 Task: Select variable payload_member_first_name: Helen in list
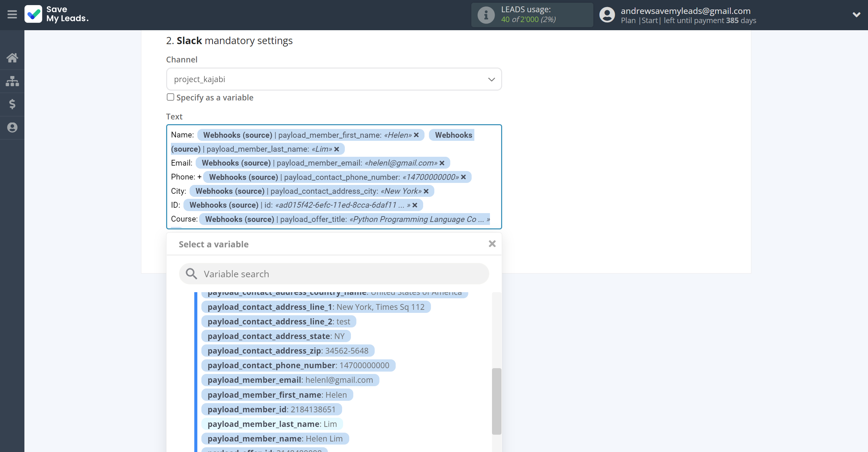pos(277,395)
